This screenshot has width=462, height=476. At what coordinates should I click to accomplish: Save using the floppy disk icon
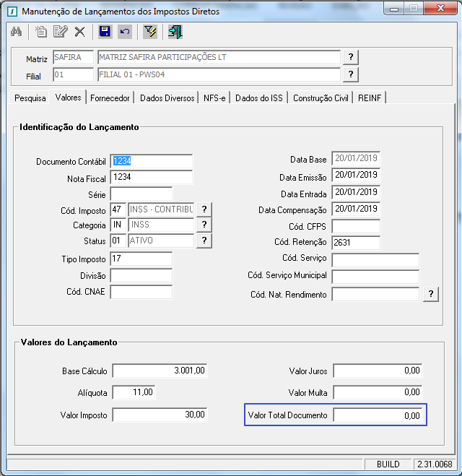coord(105,32)
